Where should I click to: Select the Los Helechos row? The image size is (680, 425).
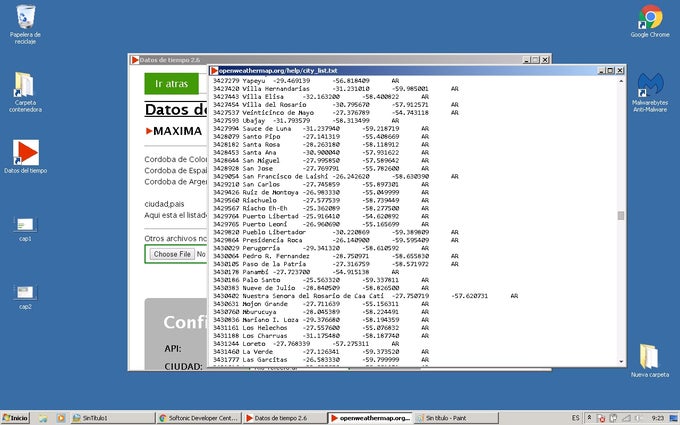pos(320,328)
